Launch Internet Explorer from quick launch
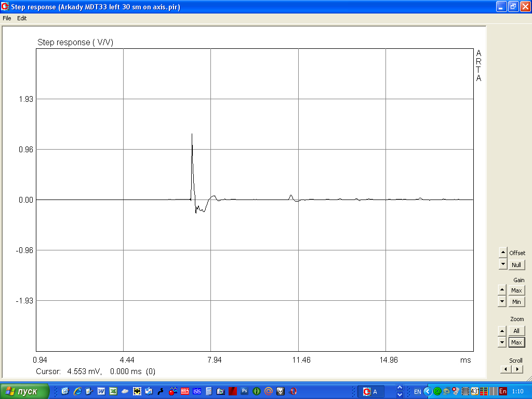The height and width of the screenshot is (399, 532). (77, 392)
